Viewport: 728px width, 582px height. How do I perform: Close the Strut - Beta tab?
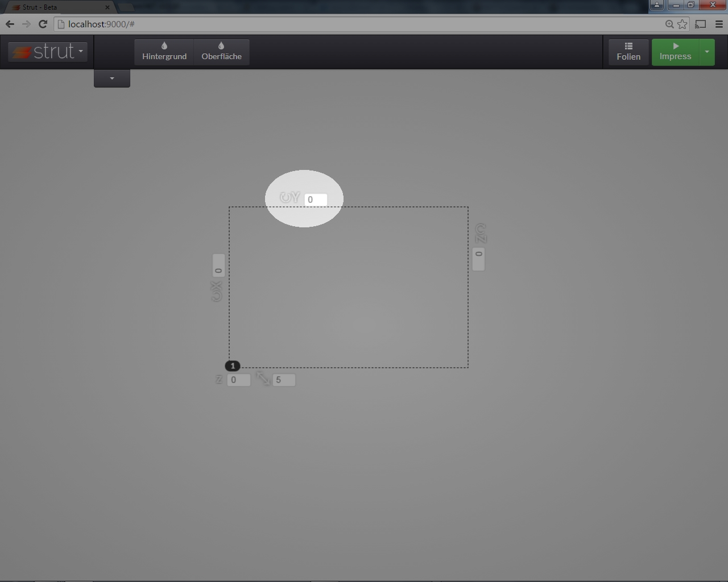(107, 7)
